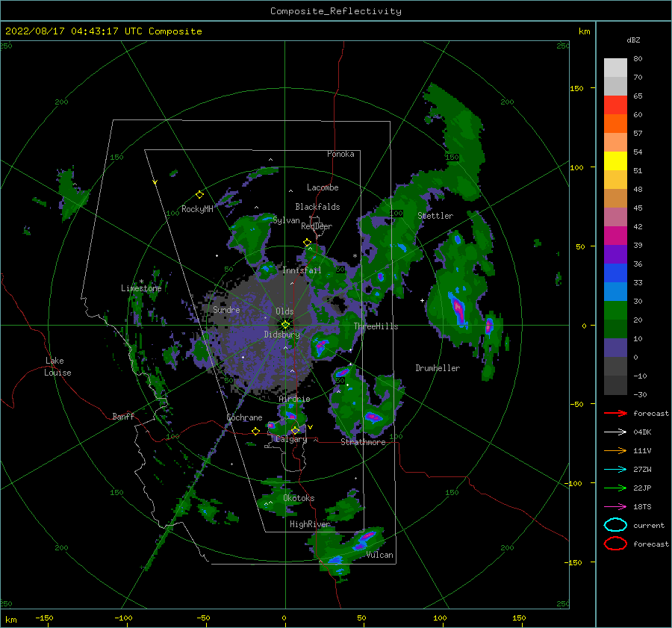The image size is (672, 628).
Task: Select the km unit label at bottom left
Action: click(x=10, y=620)
